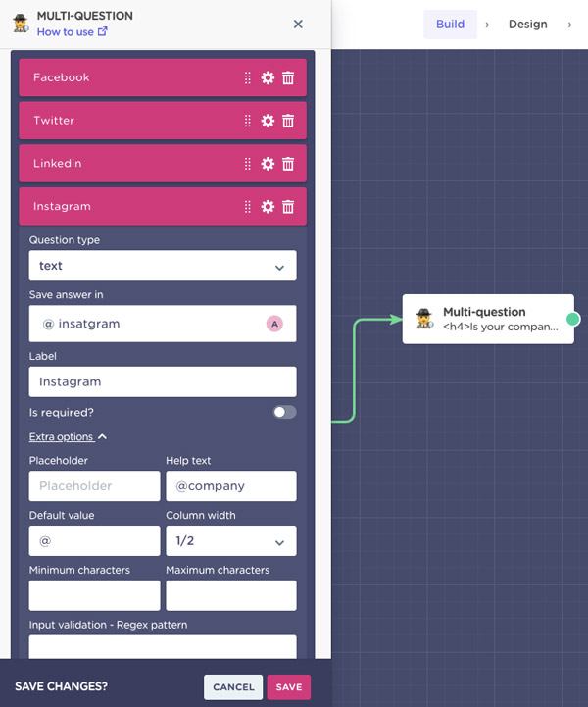Image resolution: width=588 pixels, height=707 pixels.
Task: Open the Column width dropdown
Action: click(x=231, y=540)
